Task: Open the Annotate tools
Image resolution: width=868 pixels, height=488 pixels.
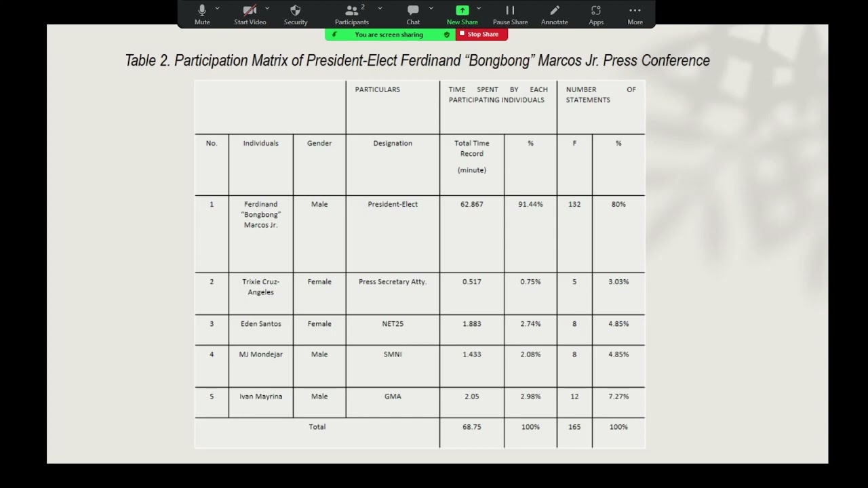Action: (554, 14)
